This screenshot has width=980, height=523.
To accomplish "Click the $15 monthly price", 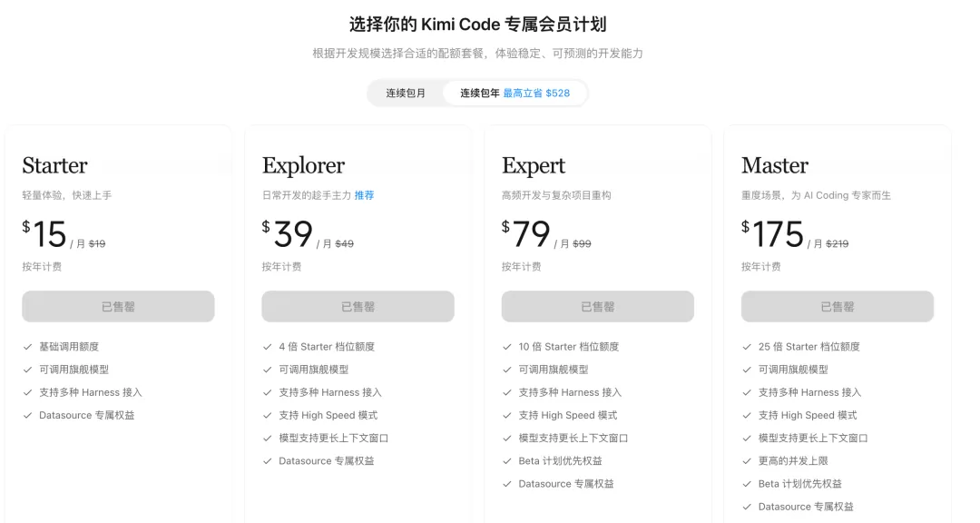I will click(44, 234).
